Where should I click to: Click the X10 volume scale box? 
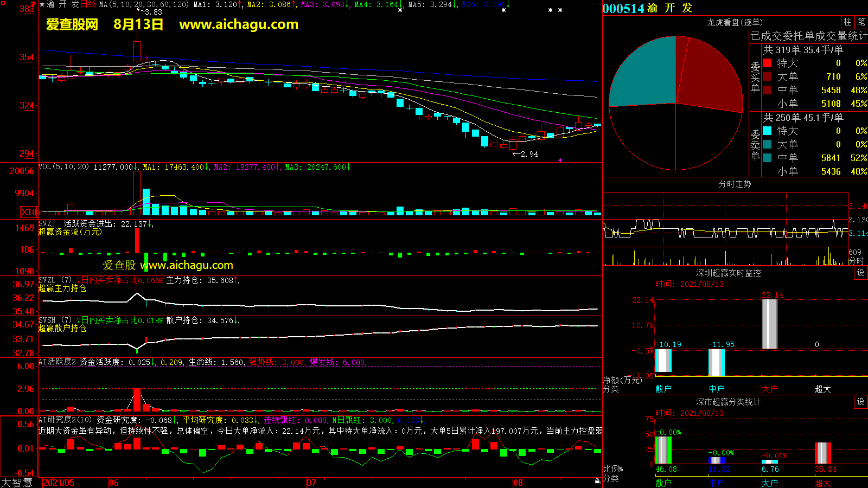29,212
